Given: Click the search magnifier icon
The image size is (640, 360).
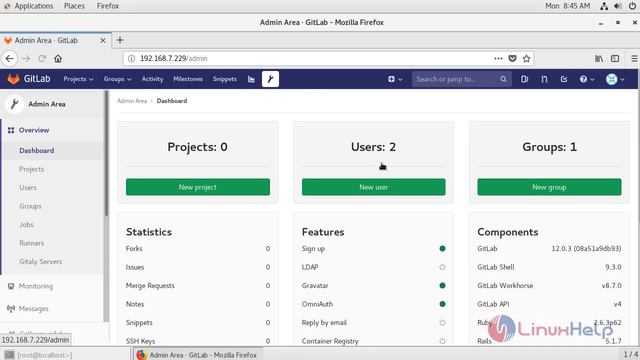Looking at the screenshot, I should 503,79.
